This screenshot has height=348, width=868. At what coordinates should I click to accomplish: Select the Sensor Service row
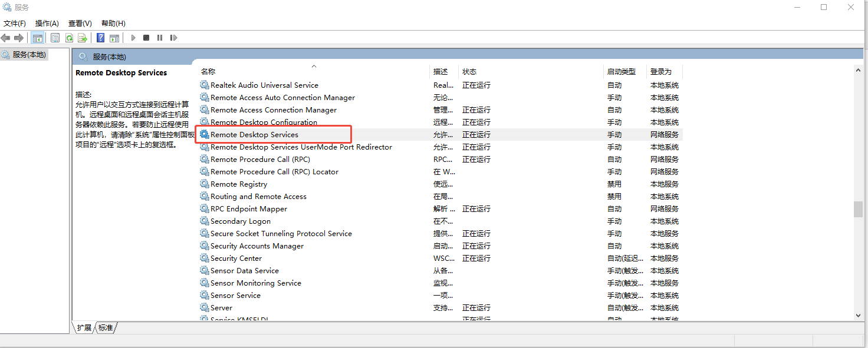click(440, 295)
